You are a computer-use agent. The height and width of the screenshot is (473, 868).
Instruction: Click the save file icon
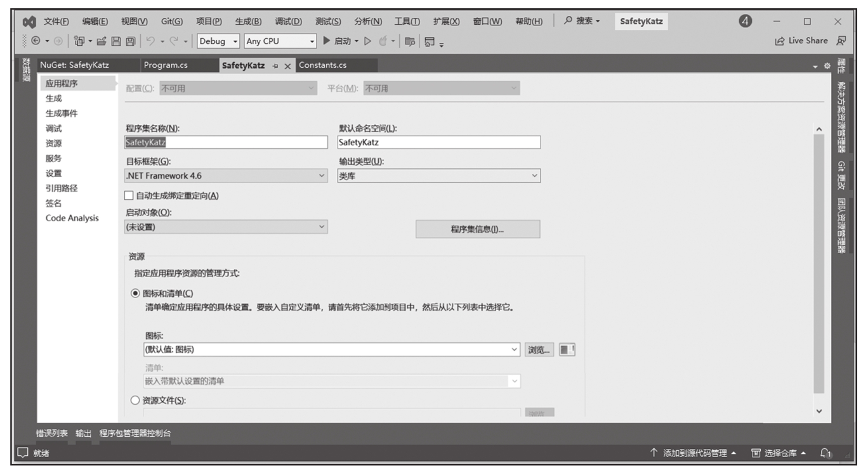116,41
